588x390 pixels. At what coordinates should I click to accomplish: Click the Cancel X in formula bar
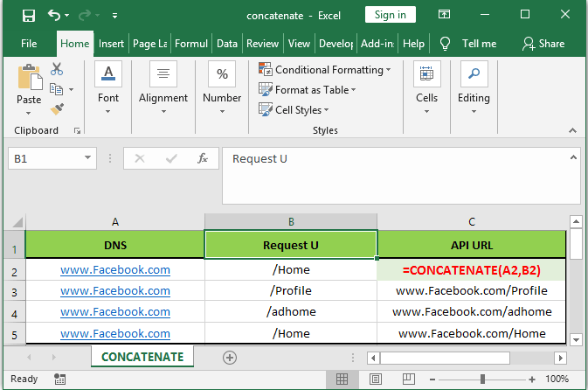click(x=140, y=158)
